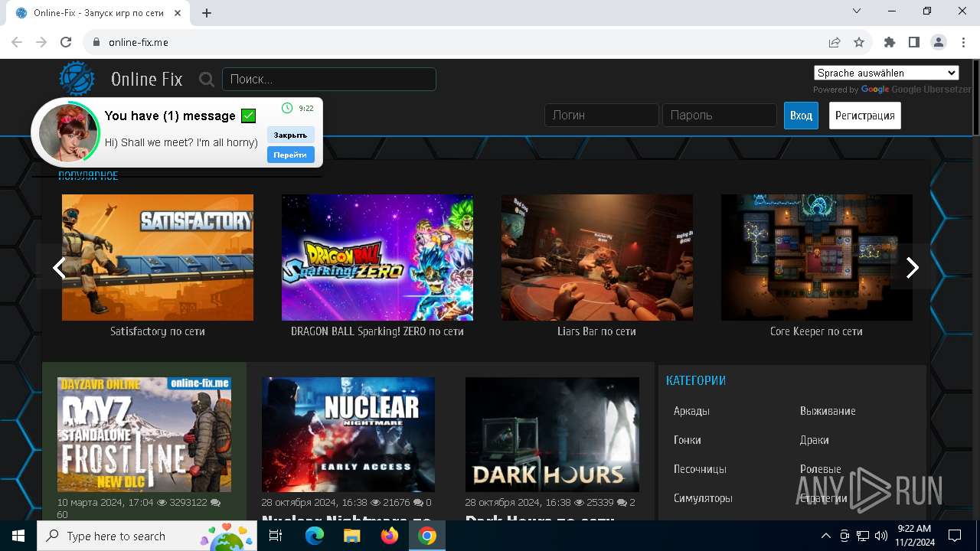Image resolution: width=980 pixels, height=551 pixels.
Task: Open the Chrome extensions puzzle icon
Action: click(x=890, y=42)
